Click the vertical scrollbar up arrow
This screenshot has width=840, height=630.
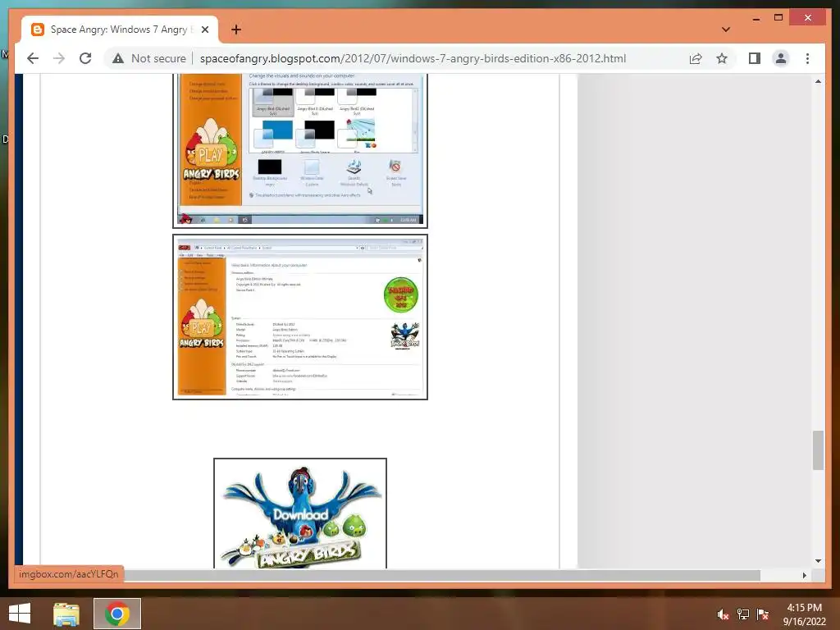[818, 81]
